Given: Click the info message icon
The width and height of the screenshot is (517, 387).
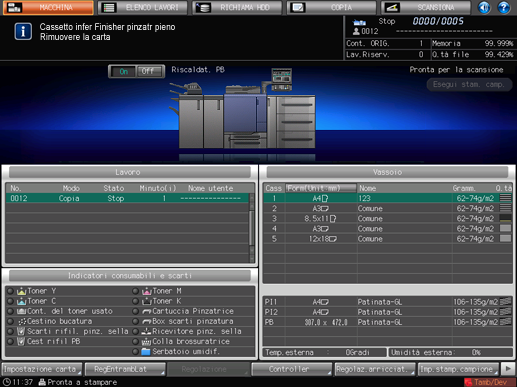Looking at the screenshot, I should point(23,32).
